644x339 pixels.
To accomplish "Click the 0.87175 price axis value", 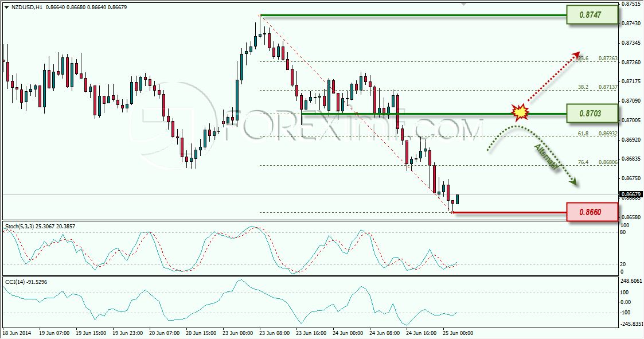I will [x=632, y=81].
